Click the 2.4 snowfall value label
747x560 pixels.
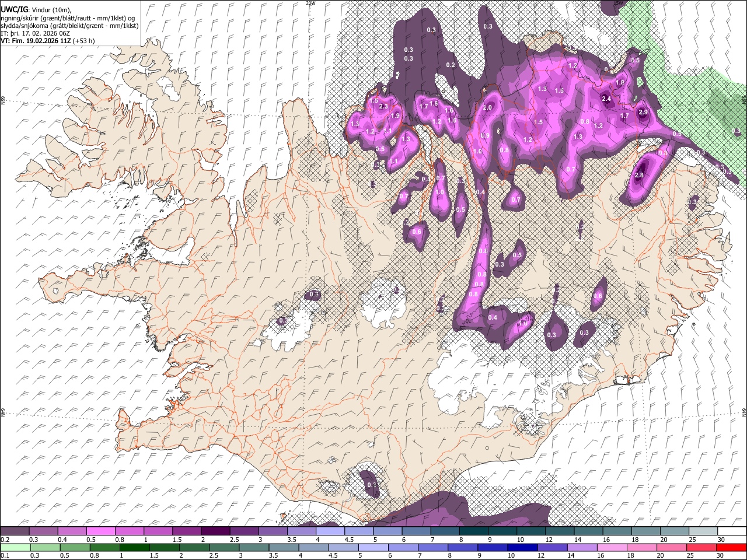(x=606, y=99)
